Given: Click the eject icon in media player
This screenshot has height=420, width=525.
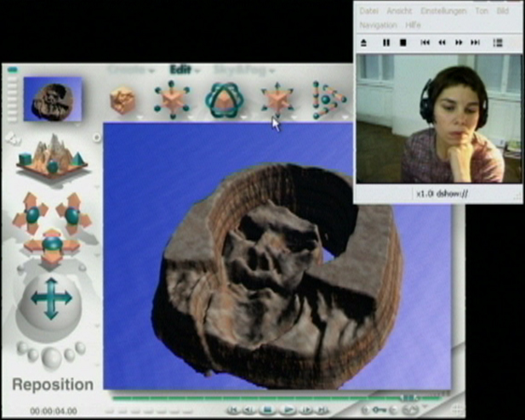Looking at the screenshot, I should click(364, 43).
